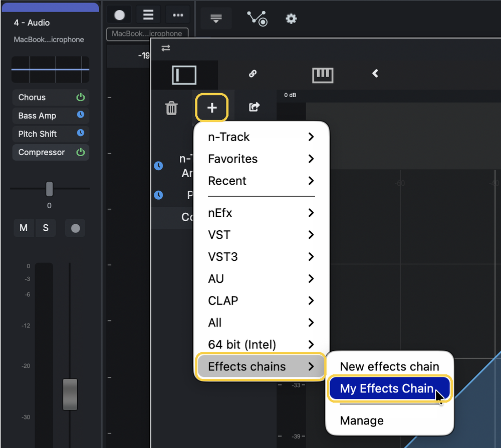Click the chain link icon
This screenshot has height=448, width=501.
[x=253, y=74]
